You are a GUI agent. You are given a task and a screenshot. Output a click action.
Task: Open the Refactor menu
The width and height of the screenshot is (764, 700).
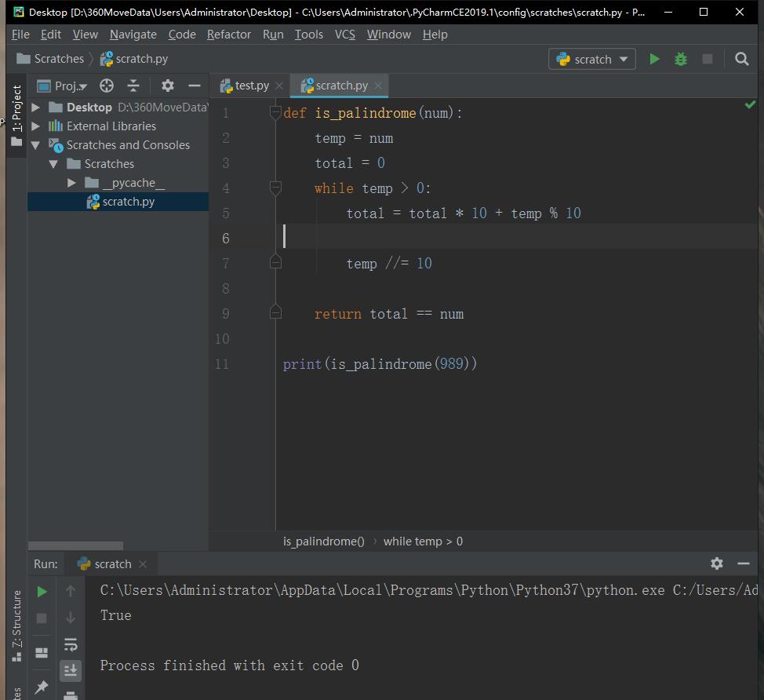tap(228, 34)
